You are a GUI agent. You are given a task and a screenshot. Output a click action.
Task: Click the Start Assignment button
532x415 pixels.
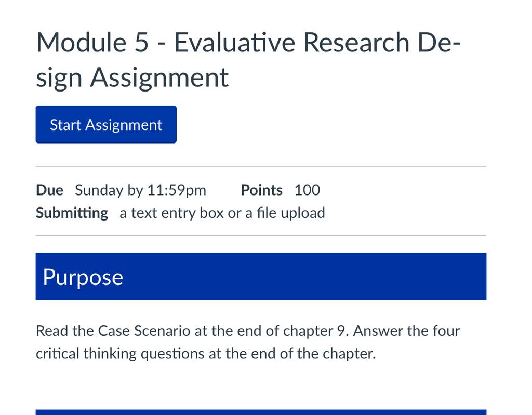tap(106, 124)
